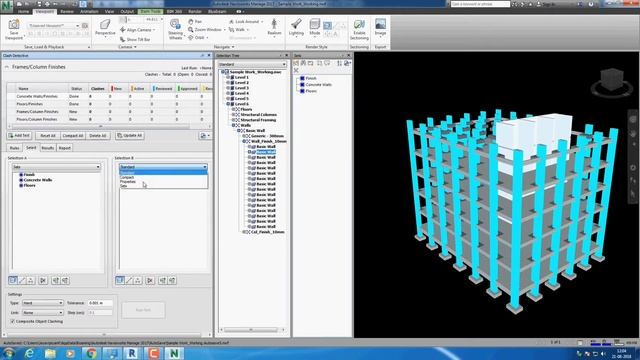Select the Pan tool
This screenshot has width=640, height=360.
point(195,21)
